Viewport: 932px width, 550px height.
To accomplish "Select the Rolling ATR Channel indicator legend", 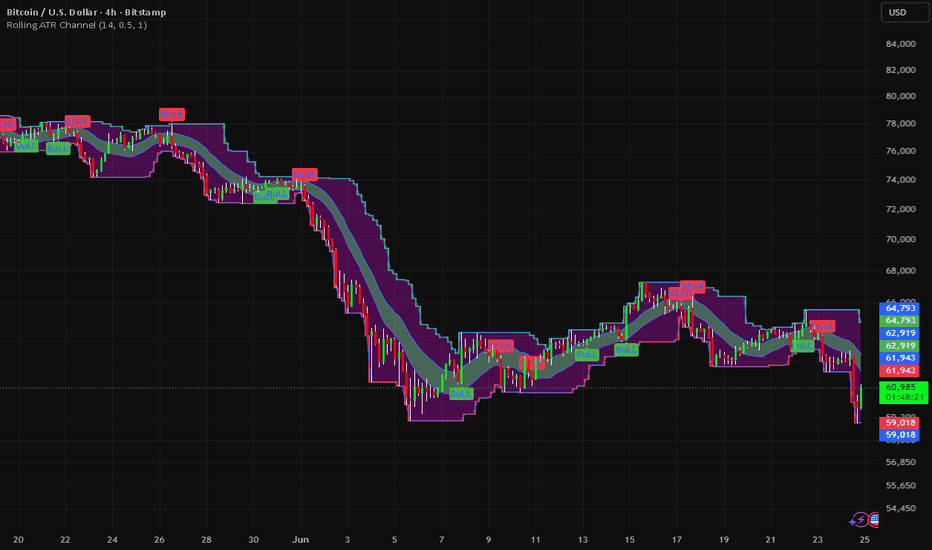I will (x=77, y=25).
